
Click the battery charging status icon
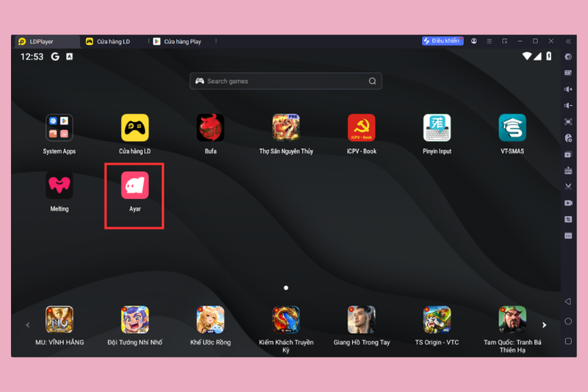548,57
